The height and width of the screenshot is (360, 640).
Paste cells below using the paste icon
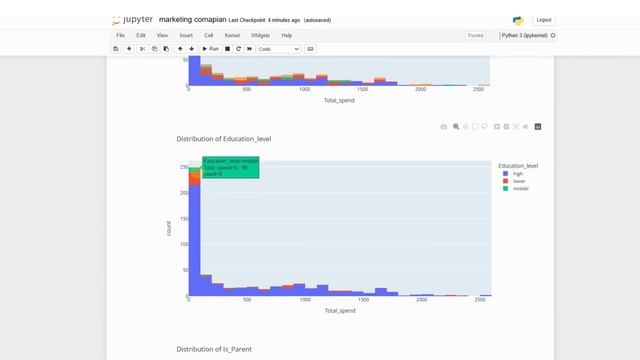pyautogui.click(x=166, y=49)
